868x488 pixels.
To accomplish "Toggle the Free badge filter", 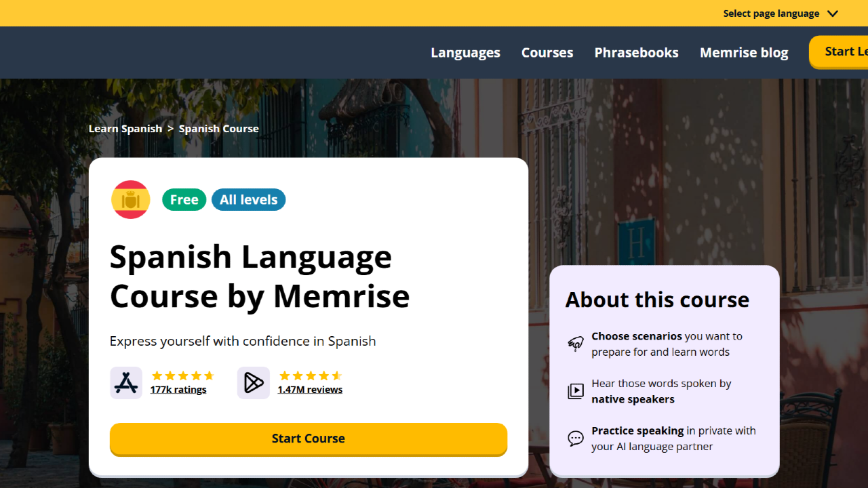I will 184,199.
